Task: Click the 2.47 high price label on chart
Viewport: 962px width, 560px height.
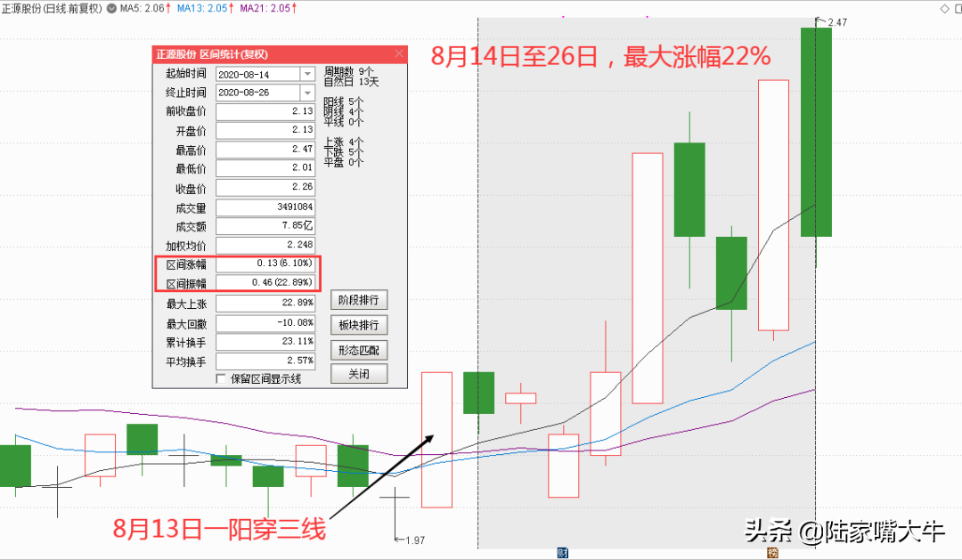Action: pos(837,22)
